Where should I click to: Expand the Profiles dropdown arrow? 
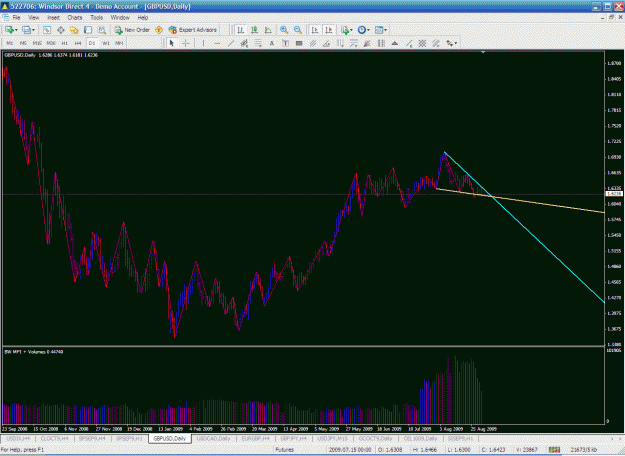(33, 30)
